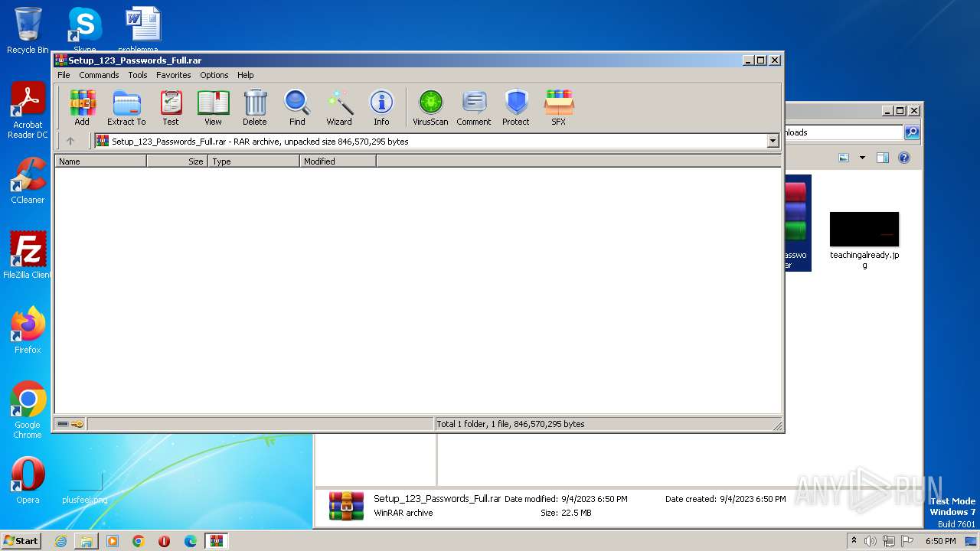Open the CCleaner desktop icon
The height and width of the screenshot is (551, 980).
28,181
